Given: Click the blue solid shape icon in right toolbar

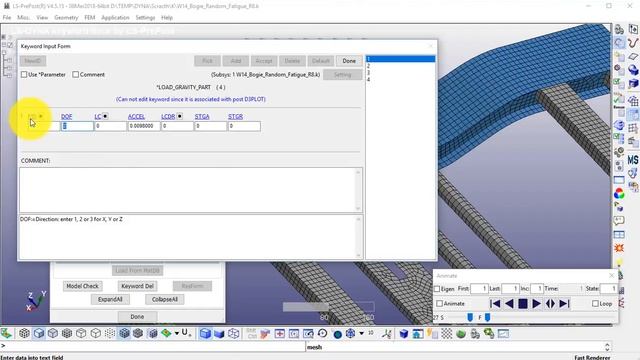Looking at the screenshot, I should point(633,70).
